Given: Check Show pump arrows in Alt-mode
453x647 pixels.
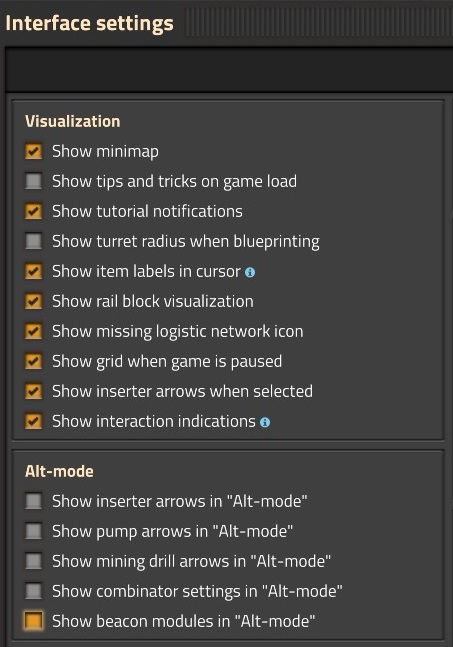Looking at the screenshot, I should click(x=33, y=531).
